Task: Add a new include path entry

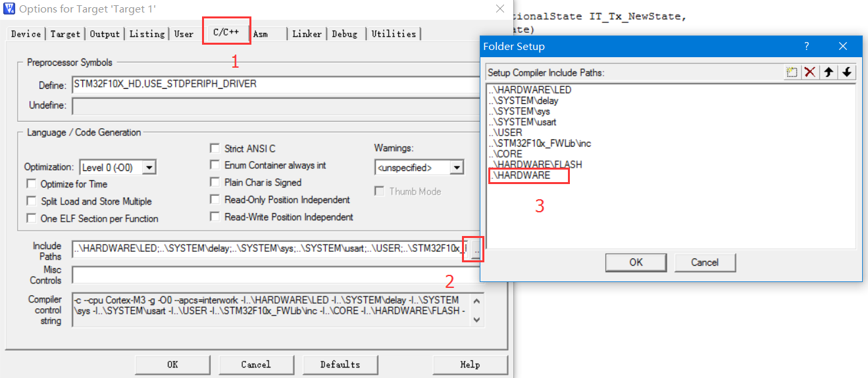Action: coord(792,72)
